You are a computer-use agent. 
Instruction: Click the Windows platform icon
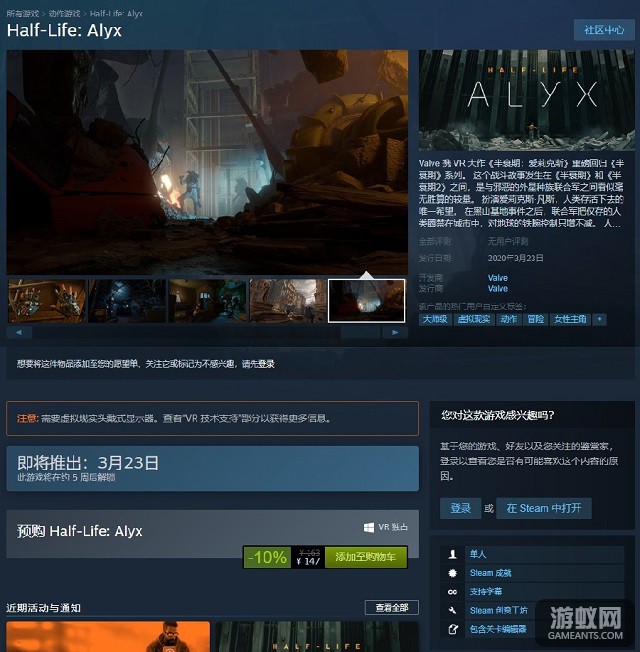point(368,527)
